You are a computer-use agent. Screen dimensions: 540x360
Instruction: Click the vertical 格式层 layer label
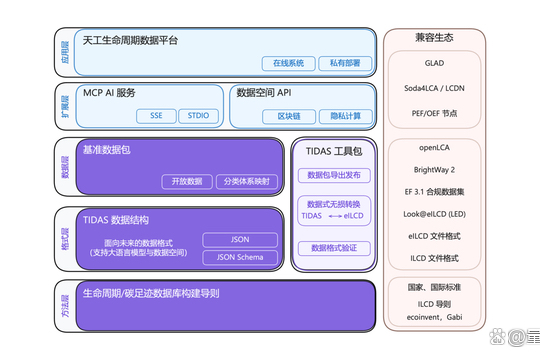[65, 239]
